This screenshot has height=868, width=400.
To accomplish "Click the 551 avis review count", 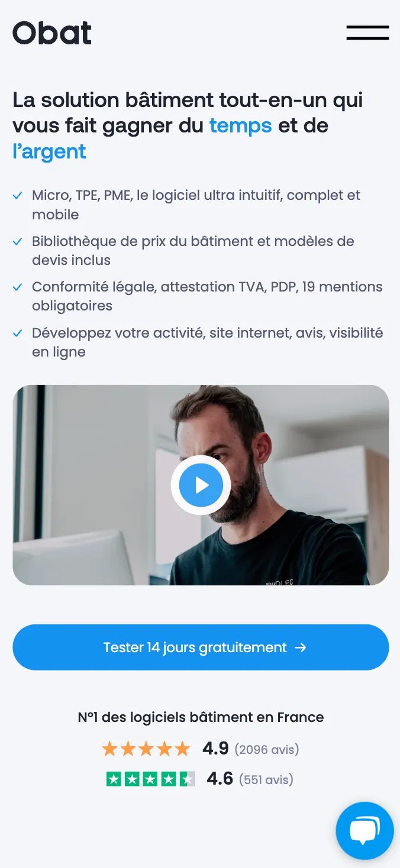I will [266, 779].
